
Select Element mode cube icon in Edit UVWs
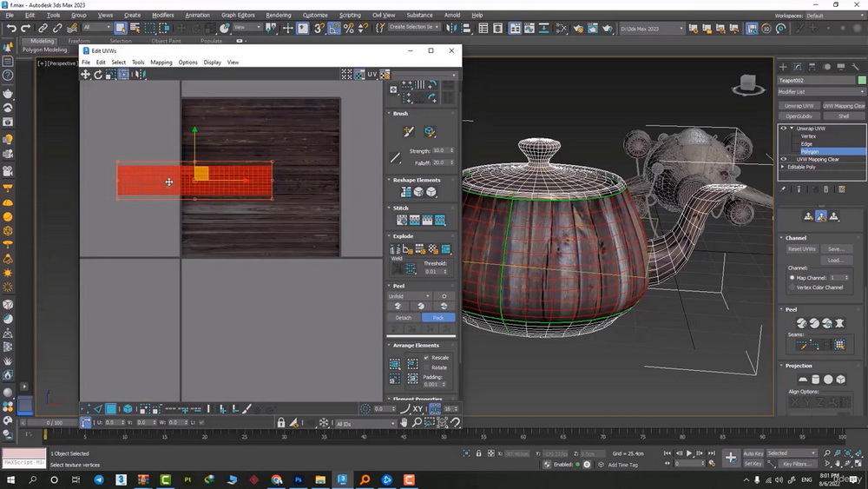[x=128, y=409]
